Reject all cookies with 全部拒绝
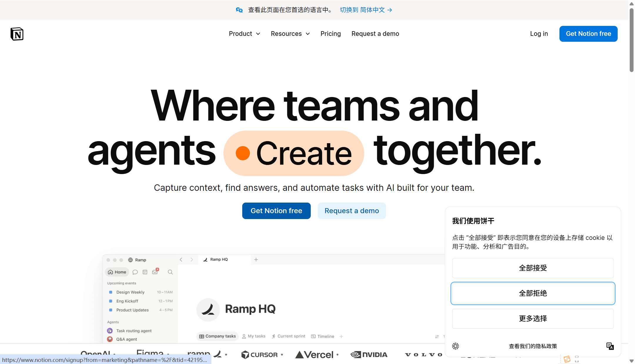This screenshot has width=635, height=364. click(x=533, y=293)
